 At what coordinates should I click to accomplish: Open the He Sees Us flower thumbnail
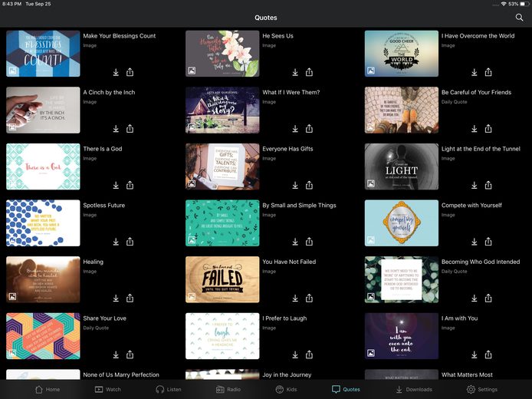[x=222, y=54]
